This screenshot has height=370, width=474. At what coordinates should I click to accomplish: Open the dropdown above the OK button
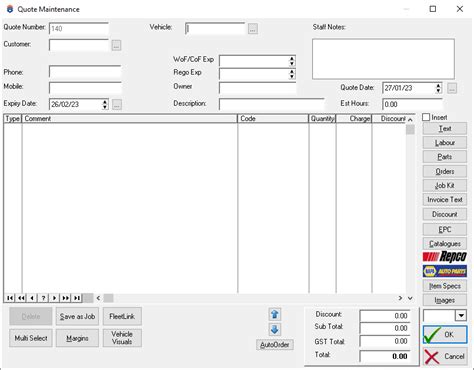pos(461,315)
